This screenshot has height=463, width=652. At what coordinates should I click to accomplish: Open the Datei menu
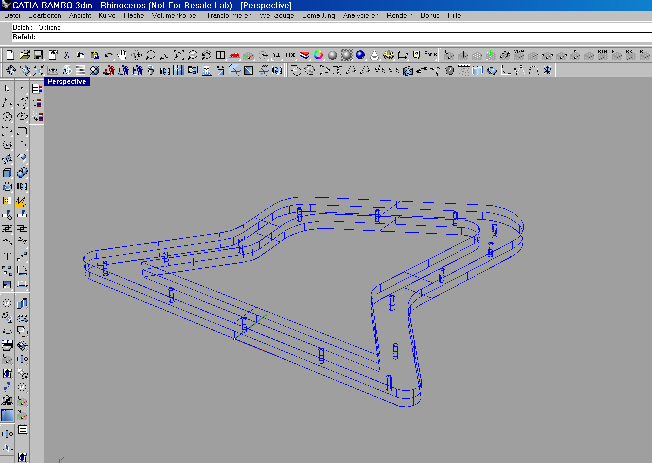[x=10, y=17]
